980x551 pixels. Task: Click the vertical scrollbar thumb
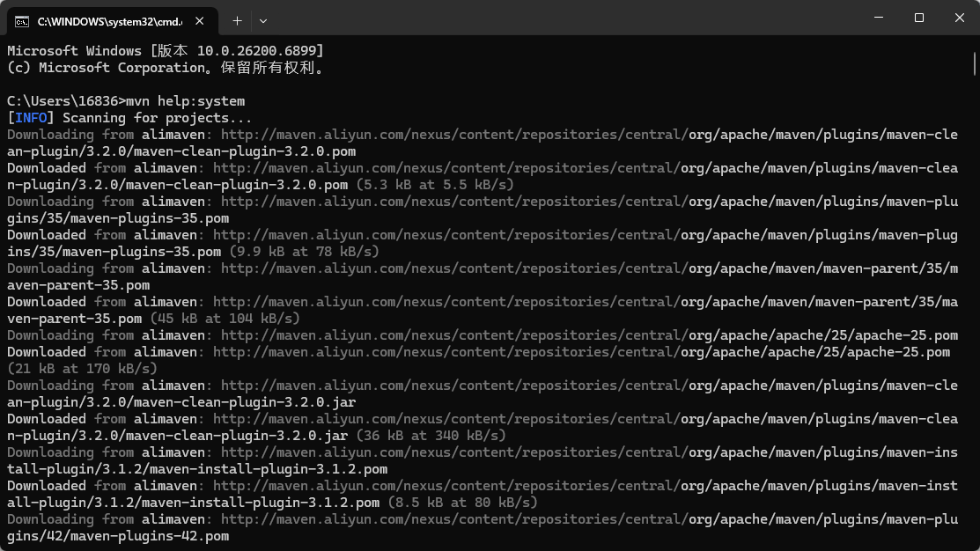[x=975, y=64]
